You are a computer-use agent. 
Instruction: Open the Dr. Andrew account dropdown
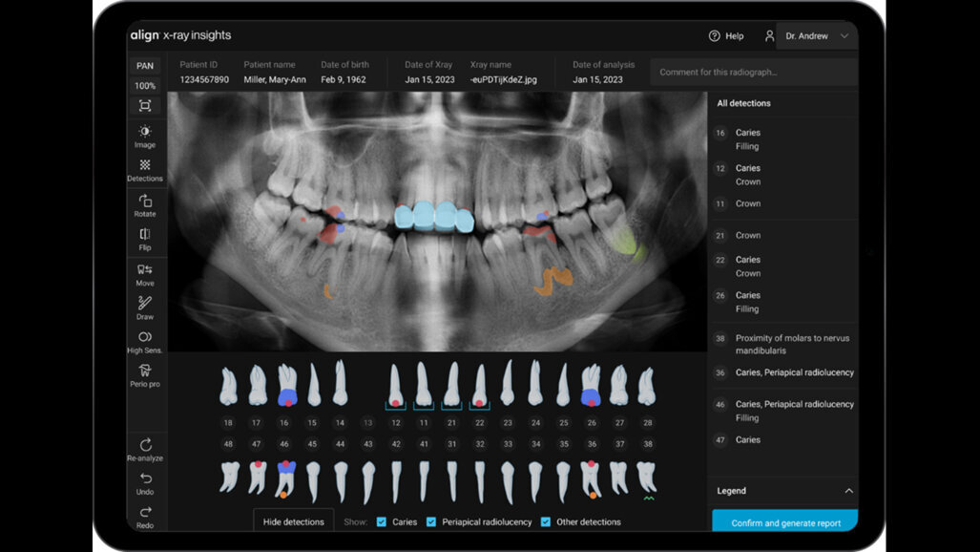(816, 35)
